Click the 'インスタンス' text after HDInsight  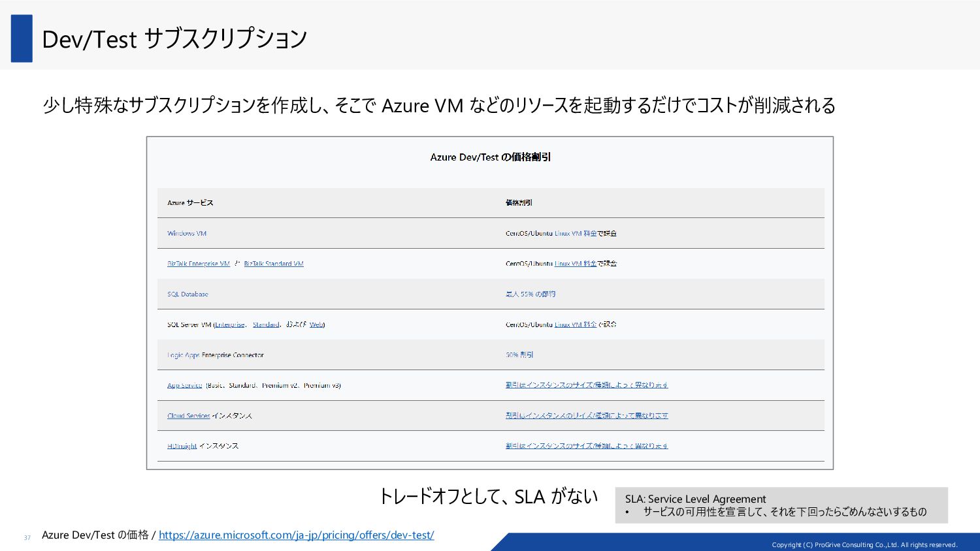(219, 446)
